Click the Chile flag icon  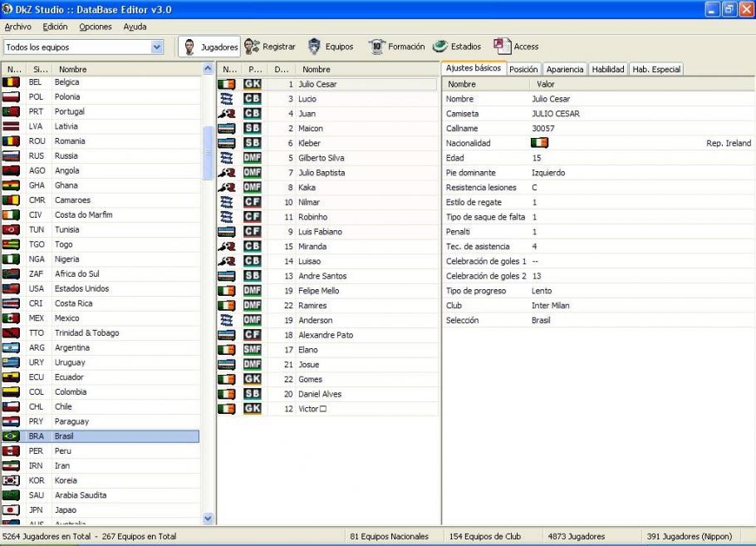tap(11, 406)
